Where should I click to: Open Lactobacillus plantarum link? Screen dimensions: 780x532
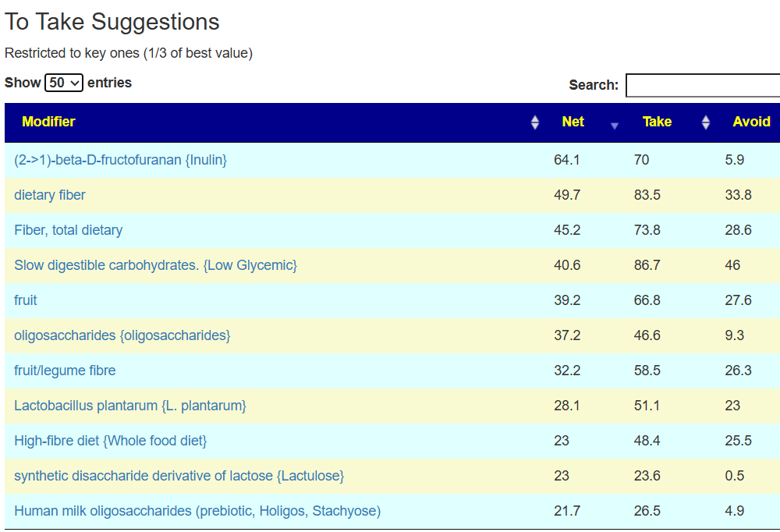click(x=129, y=406)
